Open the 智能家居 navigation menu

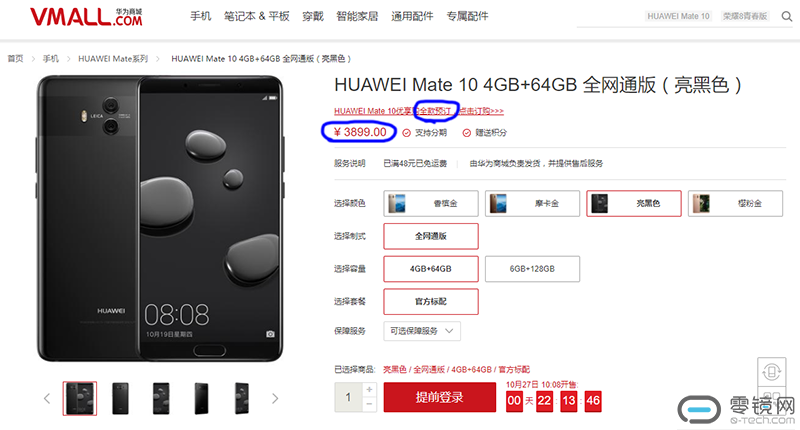pyautogui.click(x=357, y=16)
